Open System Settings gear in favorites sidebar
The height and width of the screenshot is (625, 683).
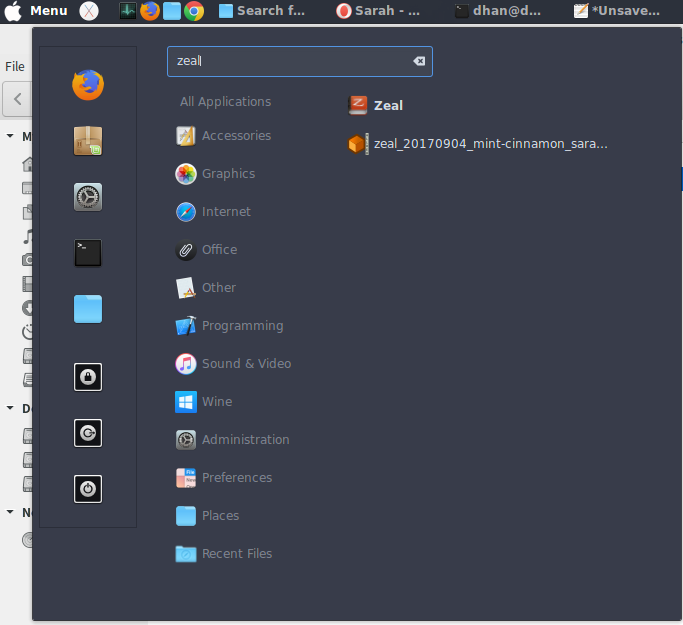(88, 197)
